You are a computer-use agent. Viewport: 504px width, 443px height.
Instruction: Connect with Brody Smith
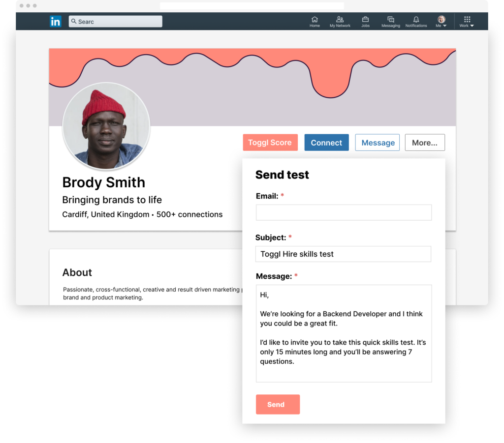(326, 143)
